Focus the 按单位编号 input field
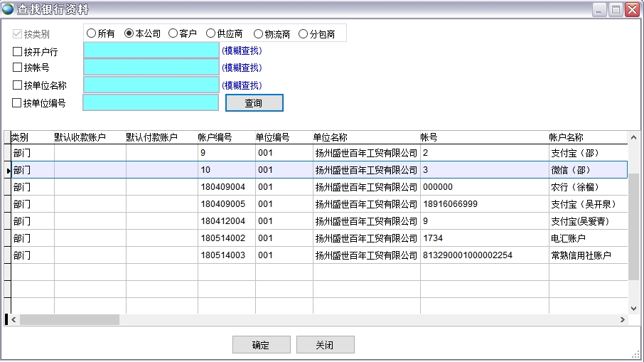 coord(151,103)
